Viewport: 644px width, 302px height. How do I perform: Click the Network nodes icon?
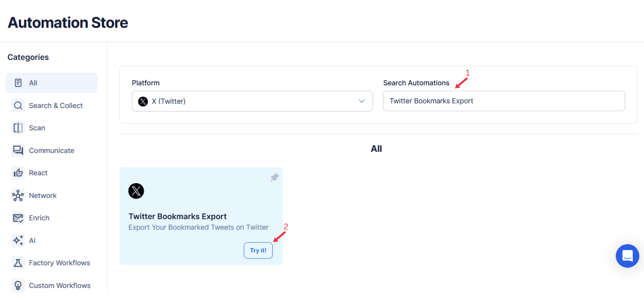point(18,195)
